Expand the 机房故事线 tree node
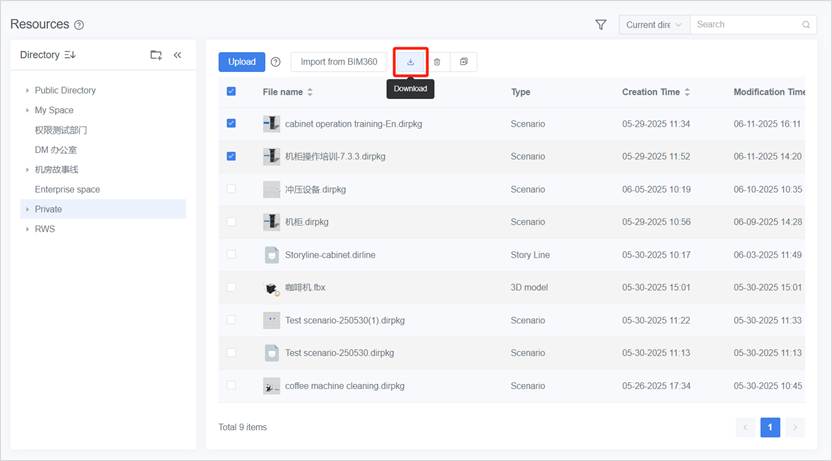Viewport: 832px width, 461px height. (27, 170)
